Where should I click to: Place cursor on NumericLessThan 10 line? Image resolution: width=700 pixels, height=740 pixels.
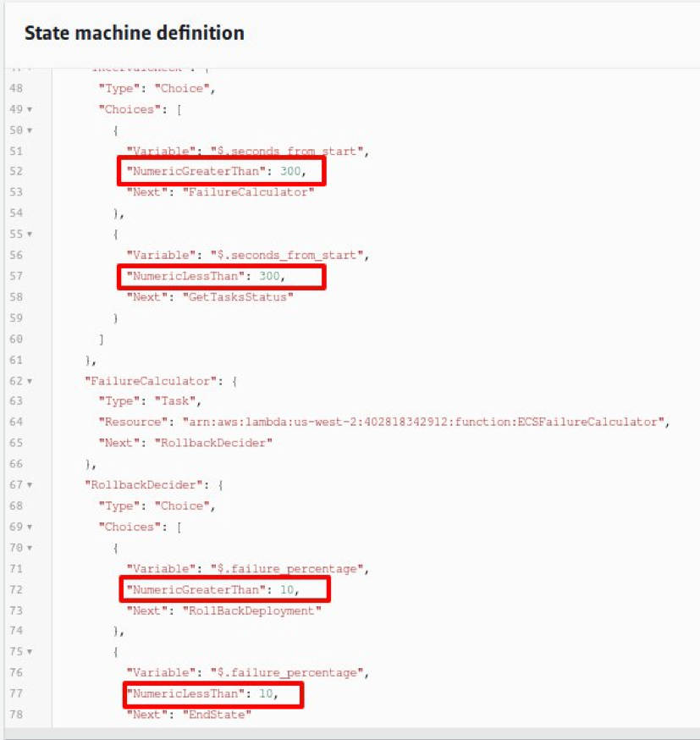point(202,693)
